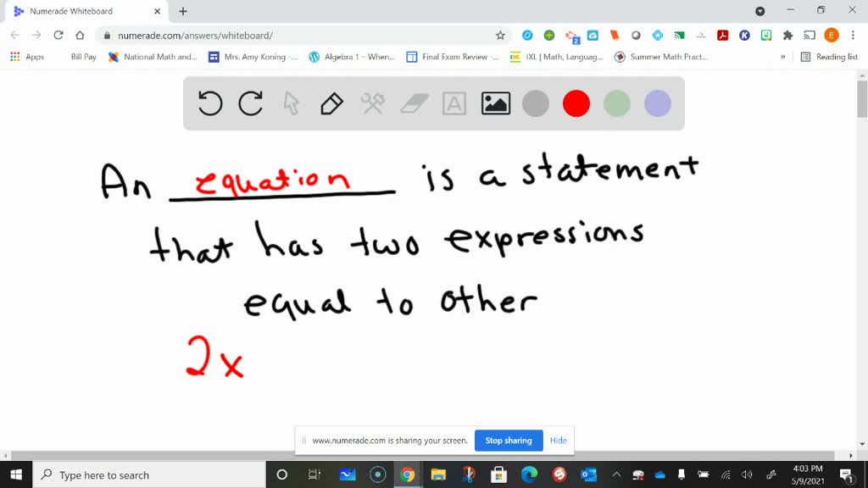
Task: Click the Undo icon on the whiteboard toolbar
Action: (209, 103)
